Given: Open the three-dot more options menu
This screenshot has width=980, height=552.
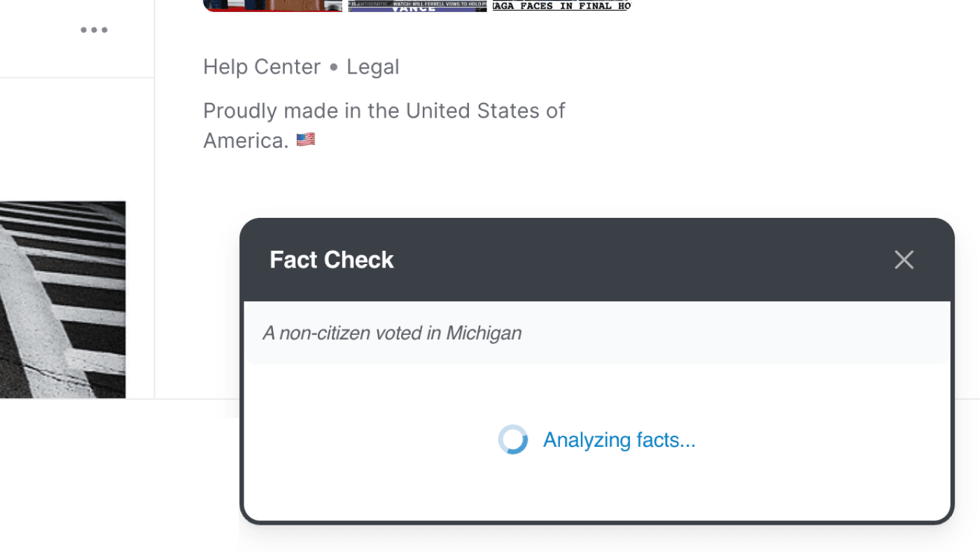Looking at the screenshot, I should 94,30.
